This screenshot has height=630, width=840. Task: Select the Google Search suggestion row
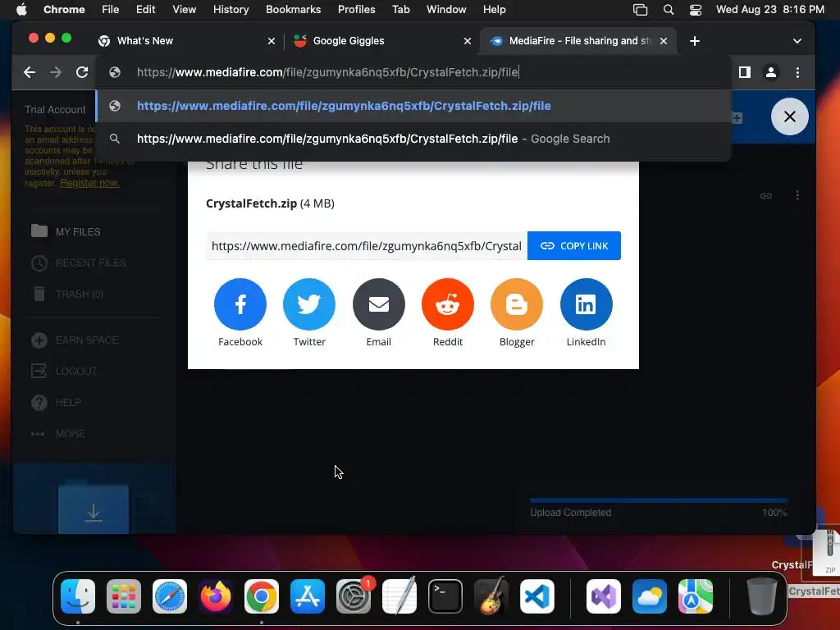coord(413,139)
